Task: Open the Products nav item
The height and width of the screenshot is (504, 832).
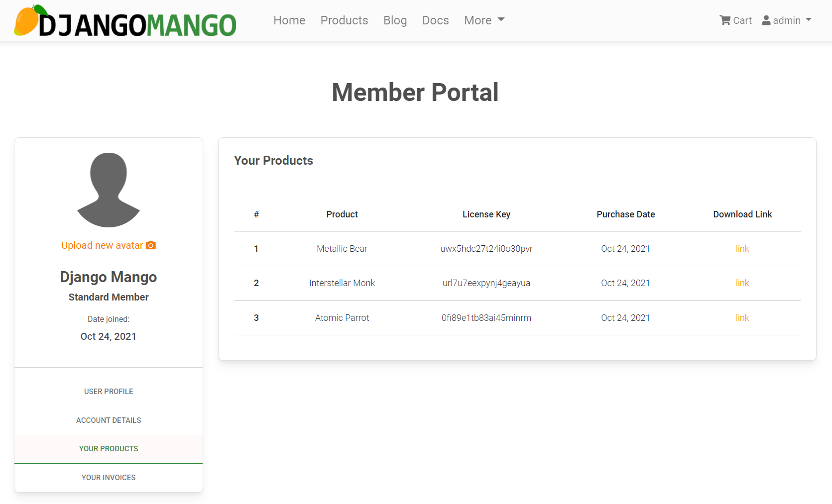Action: click(x=344, y=20)
